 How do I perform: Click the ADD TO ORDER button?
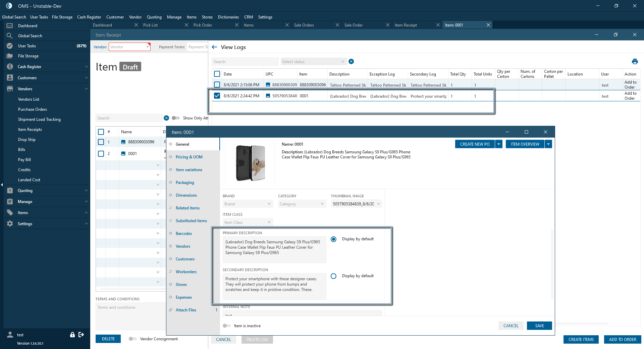(x=622, y=340)
